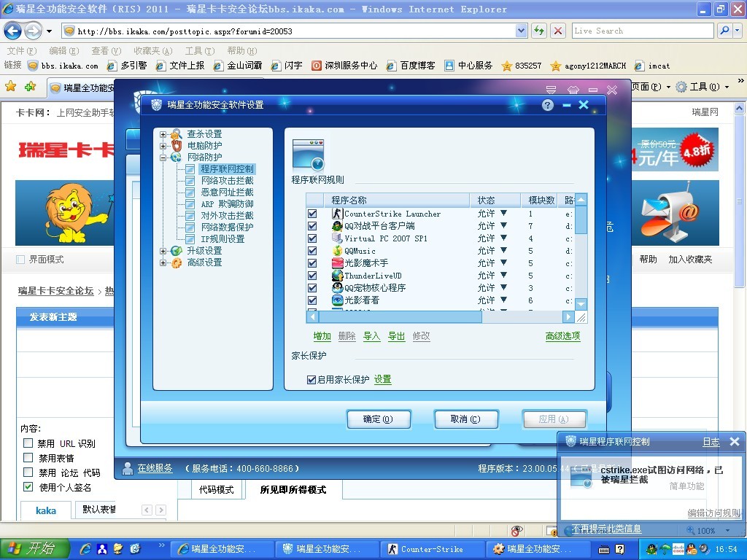This screenshot has width=747, height=560.
Task: Open help with the question mark icon
Action: 548,105
